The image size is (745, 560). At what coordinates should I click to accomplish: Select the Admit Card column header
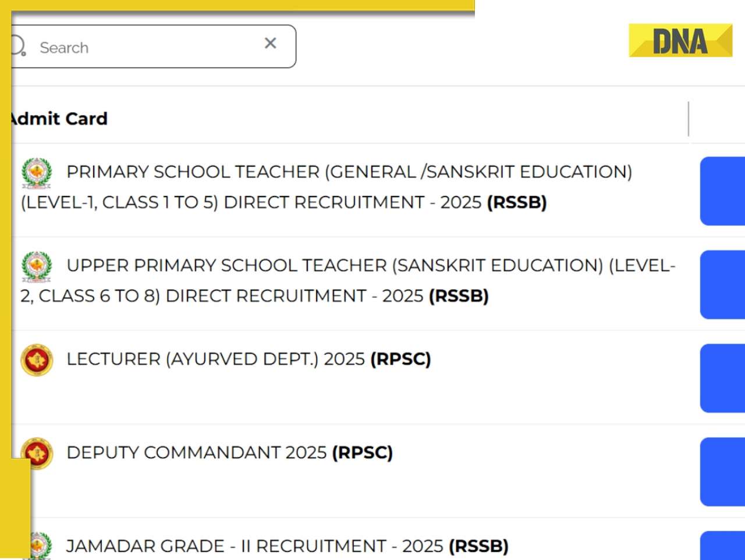click(x=59, y=119)
